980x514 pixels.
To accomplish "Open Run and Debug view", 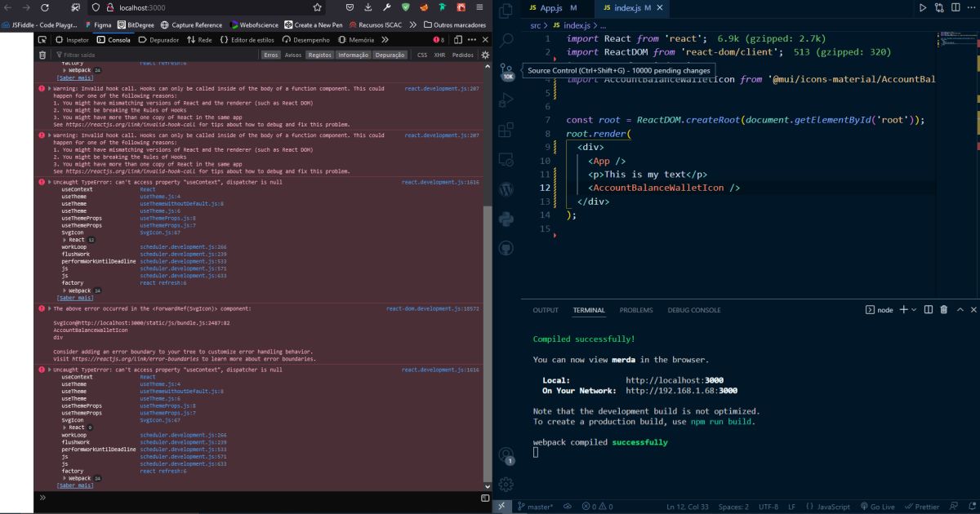I will pos(506,100).
